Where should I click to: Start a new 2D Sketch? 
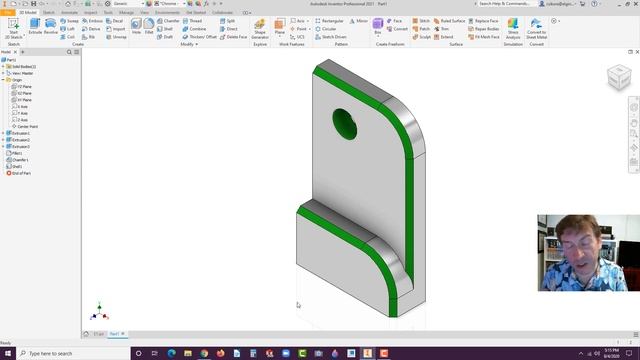click(x=13, y=29)
